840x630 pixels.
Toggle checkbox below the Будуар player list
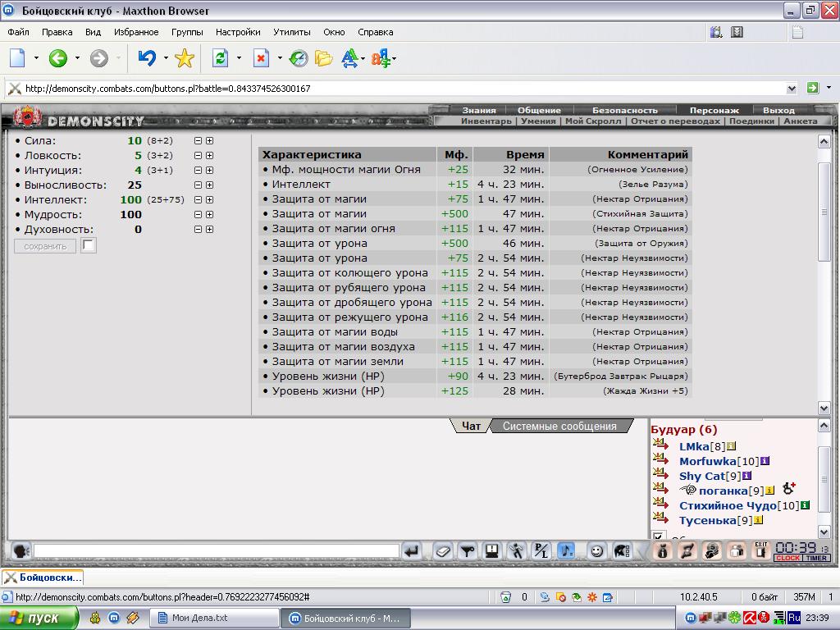(659, 536)
